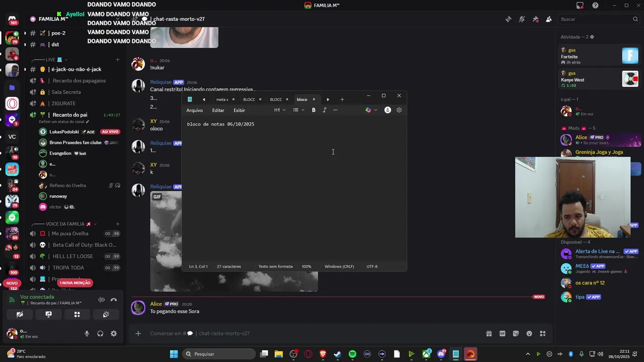Open Discord threads icon in header

point(508,19)
